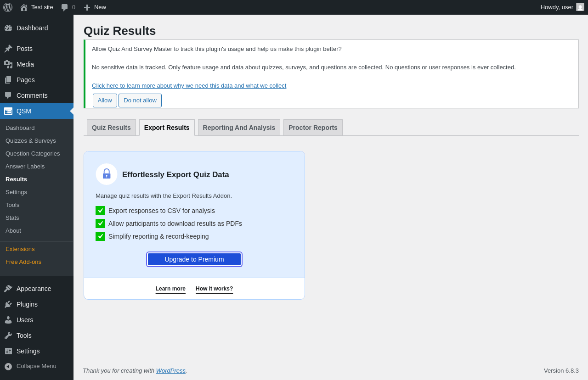
Task: Open Answer Labels submenu item
Action: 37,167
